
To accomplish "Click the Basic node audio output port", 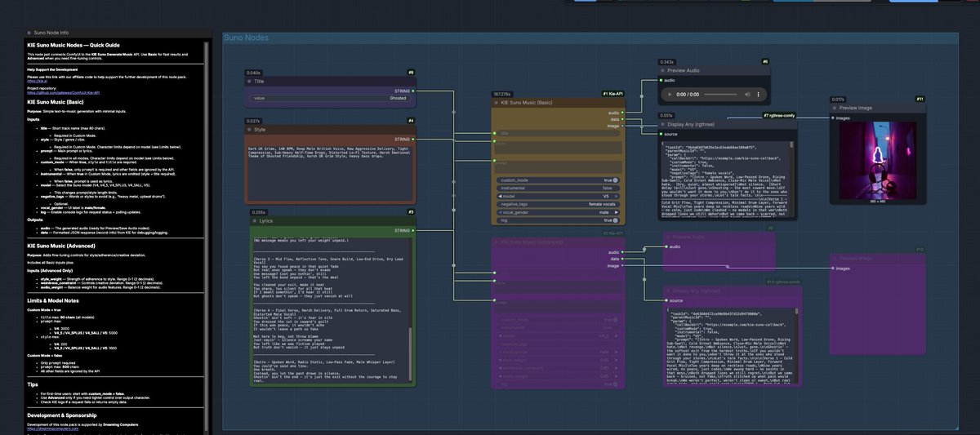I will [x=622, y=113].
